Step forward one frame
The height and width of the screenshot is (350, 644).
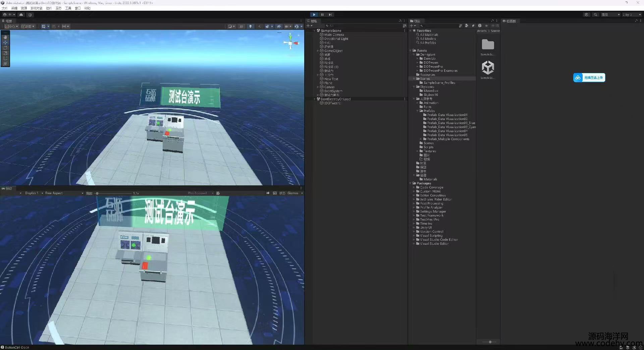click(330, 15)
